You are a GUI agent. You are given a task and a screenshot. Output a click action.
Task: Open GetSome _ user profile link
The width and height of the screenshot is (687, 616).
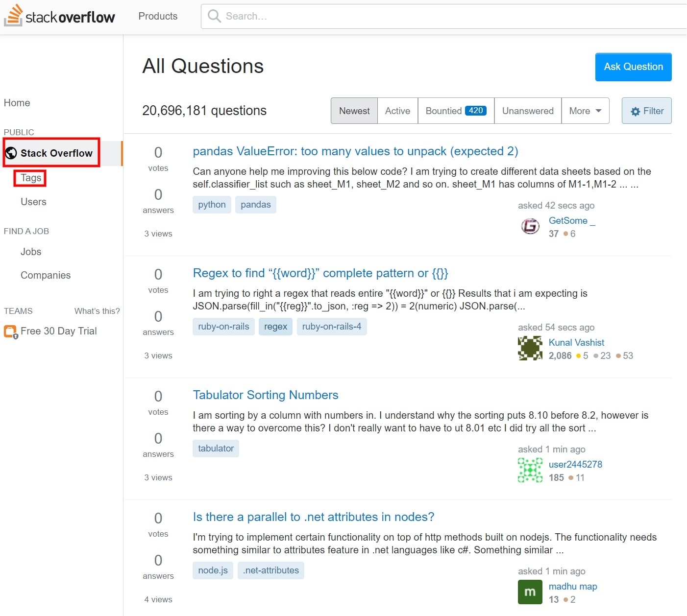(572, 220)
